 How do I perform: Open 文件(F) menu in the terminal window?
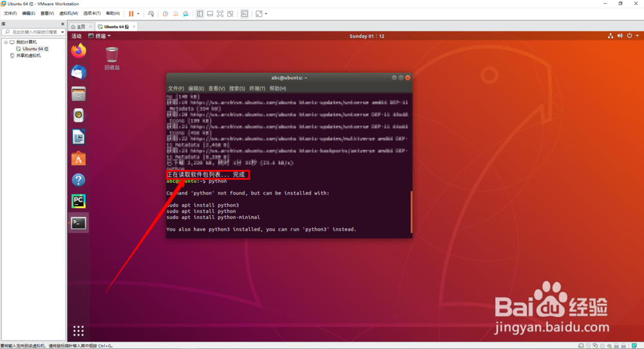[x=176, y=89]
